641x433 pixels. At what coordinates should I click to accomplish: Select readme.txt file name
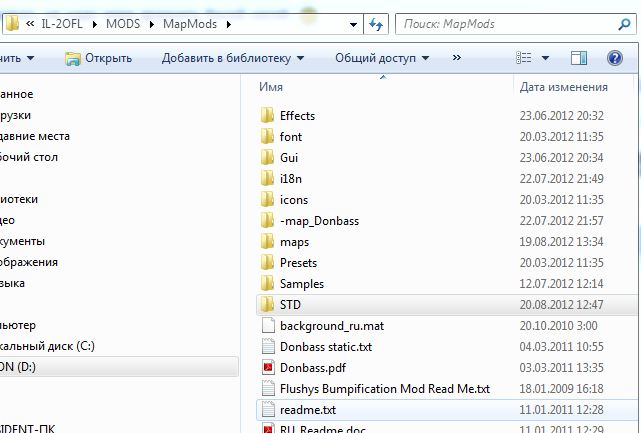pos(308,410)
